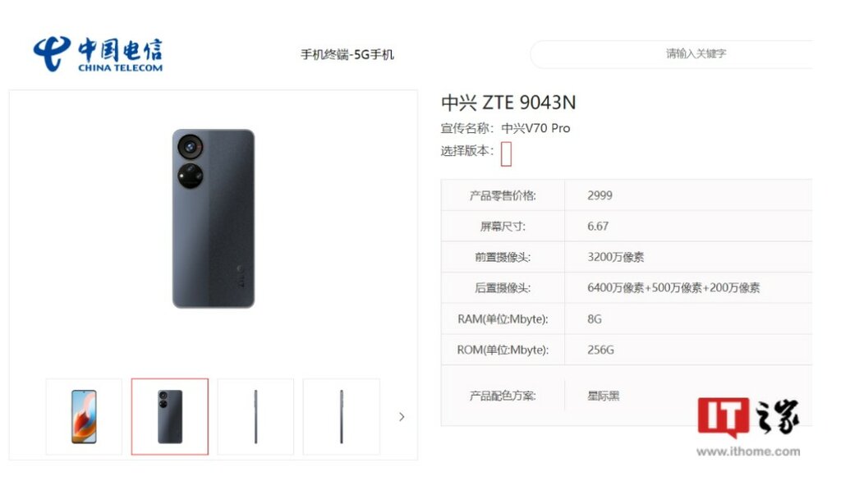Click the large ZTE phone product image
841x504 pixels.
[x=214, y=218]
